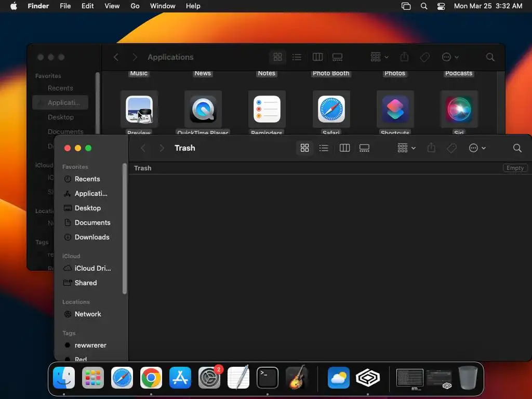Viewport: 532px width, 399px height.
Task: Open the action (ellipsis) menu in Trash window
Action: point(477,148)
